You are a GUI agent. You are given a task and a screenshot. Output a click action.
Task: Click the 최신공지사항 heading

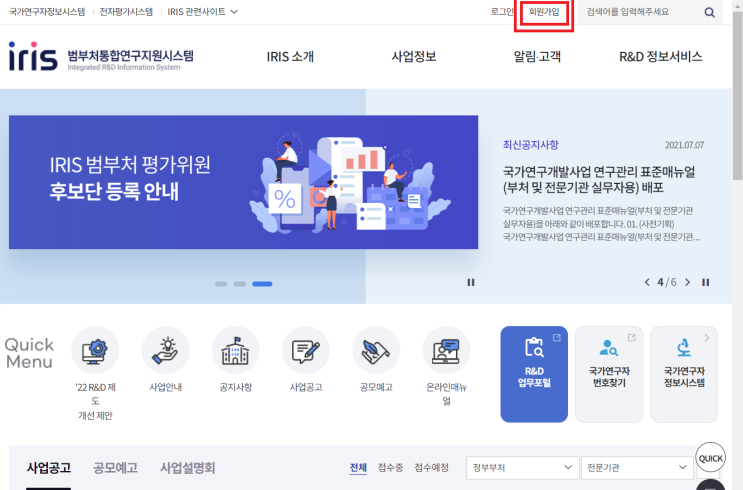[x=531, y=145]
